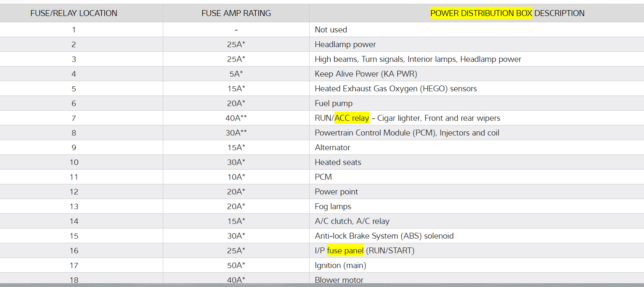The height and width of the screenshot is (287, 644).
Task: Click the Heated Exhaust Gas Oxygen sensors entry
Action: tap(395, 89)
